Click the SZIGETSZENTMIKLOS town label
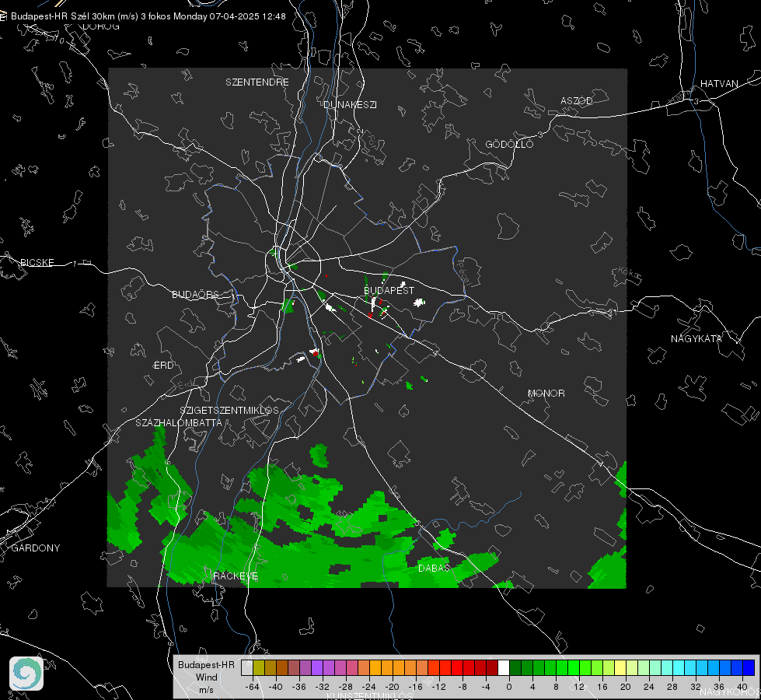The image size is (761, 700). [x=229, y=411]
